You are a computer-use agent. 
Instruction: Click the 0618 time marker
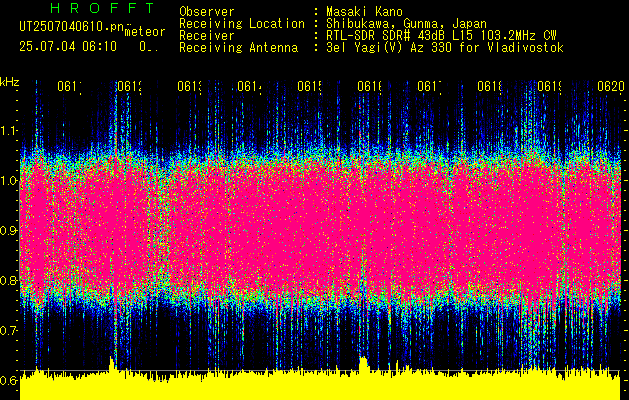coord(490,87)
